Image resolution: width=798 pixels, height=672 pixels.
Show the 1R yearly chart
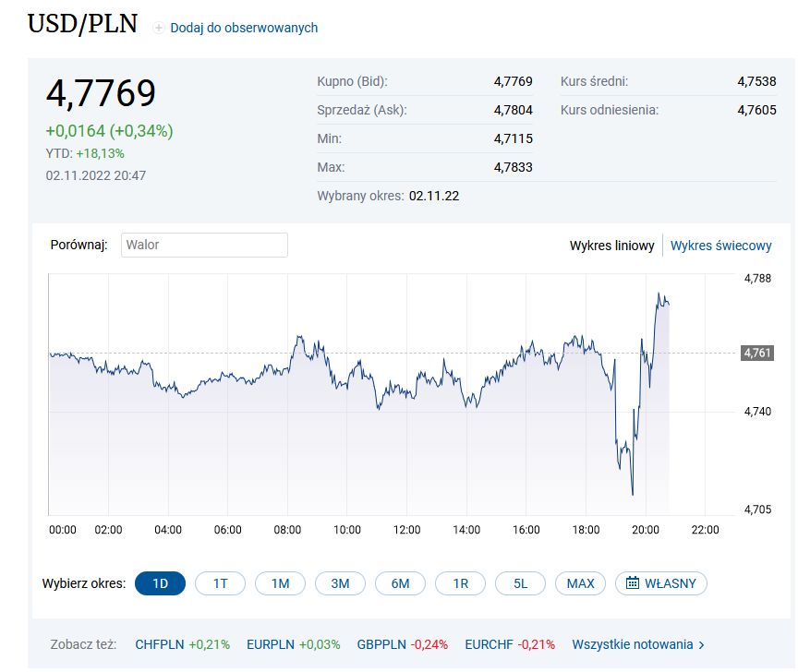[460, 583]
